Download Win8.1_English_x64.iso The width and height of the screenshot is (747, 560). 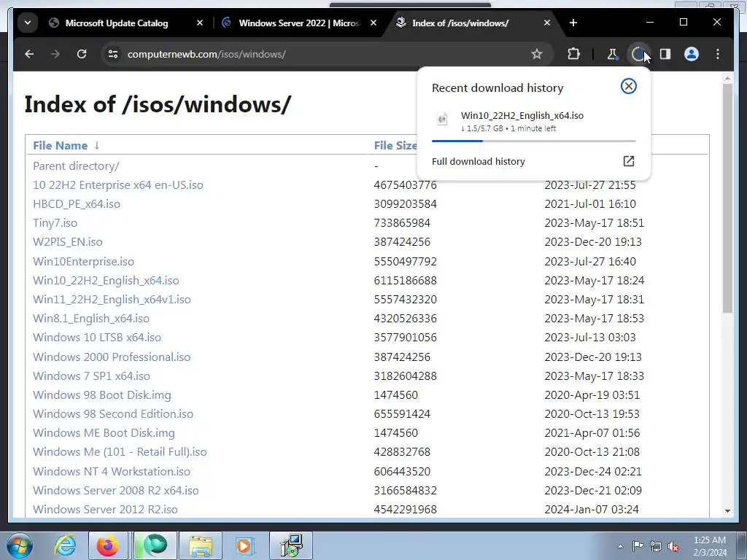[x=91, y=319]
